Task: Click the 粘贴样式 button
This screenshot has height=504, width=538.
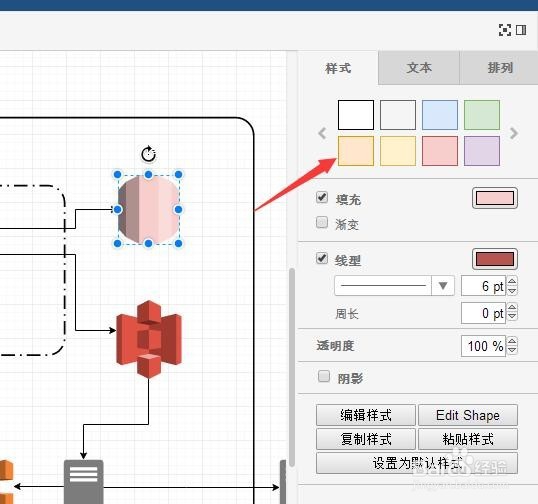Action: [x=468, y=439]
